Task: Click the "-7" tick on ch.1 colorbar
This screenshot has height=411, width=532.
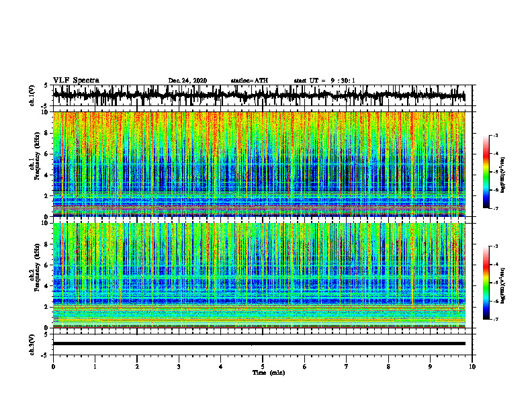Action: [x=496, y=208]
